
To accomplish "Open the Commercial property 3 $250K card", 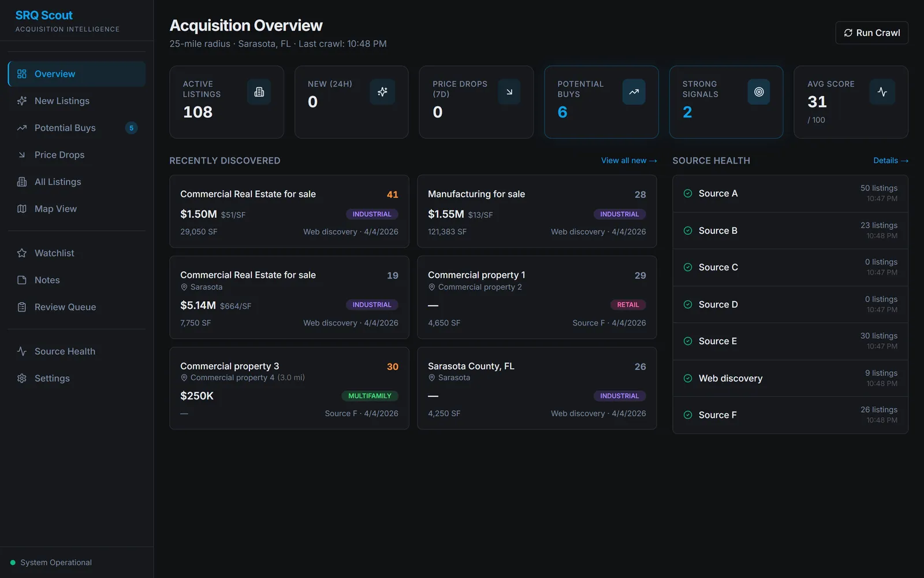I will click(x=289, y=388).
